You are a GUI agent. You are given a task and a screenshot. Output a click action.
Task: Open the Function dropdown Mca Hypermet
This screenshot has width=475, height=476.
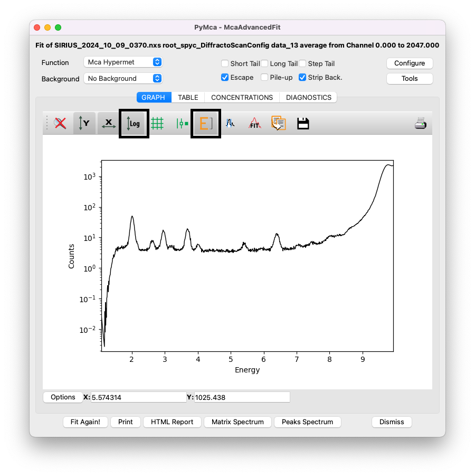(123, 62)
